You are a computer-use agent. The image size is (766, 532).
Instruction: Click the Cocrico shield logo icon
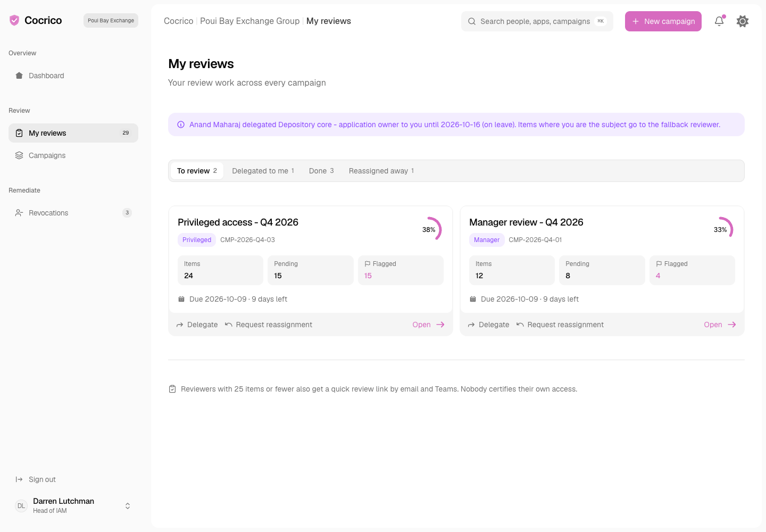point(14,20)
